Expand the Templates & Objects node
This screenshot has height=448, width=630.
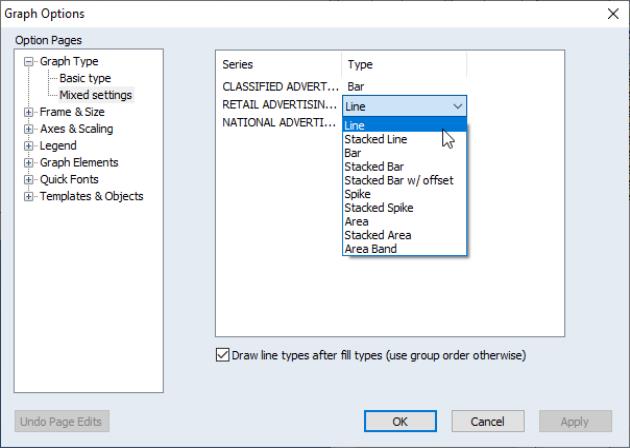[30, 197]
